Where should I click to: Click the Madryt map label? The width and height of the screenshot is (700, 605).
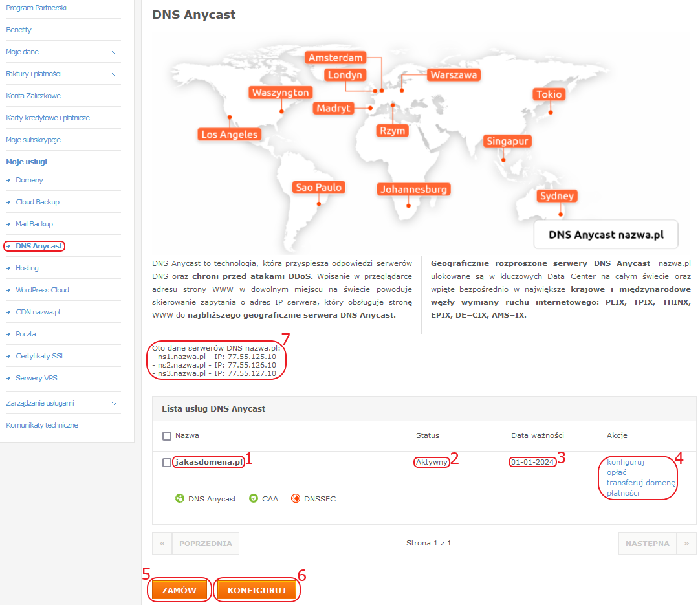[x=333, y=108]
